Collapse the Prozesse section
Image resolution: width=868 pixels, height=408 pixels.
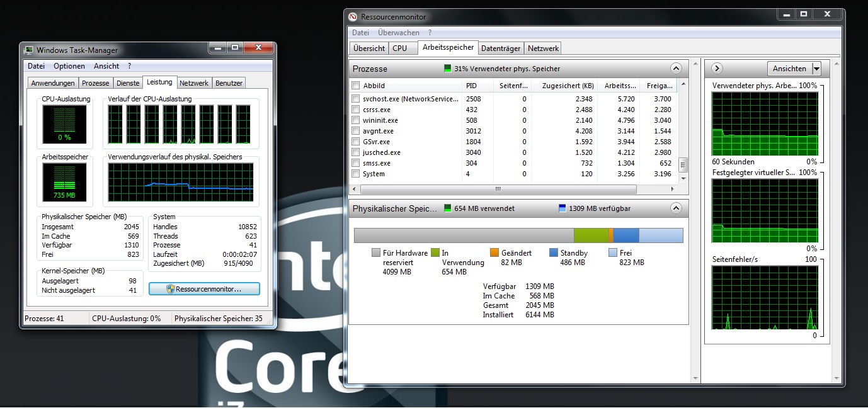tap(676, 69)
